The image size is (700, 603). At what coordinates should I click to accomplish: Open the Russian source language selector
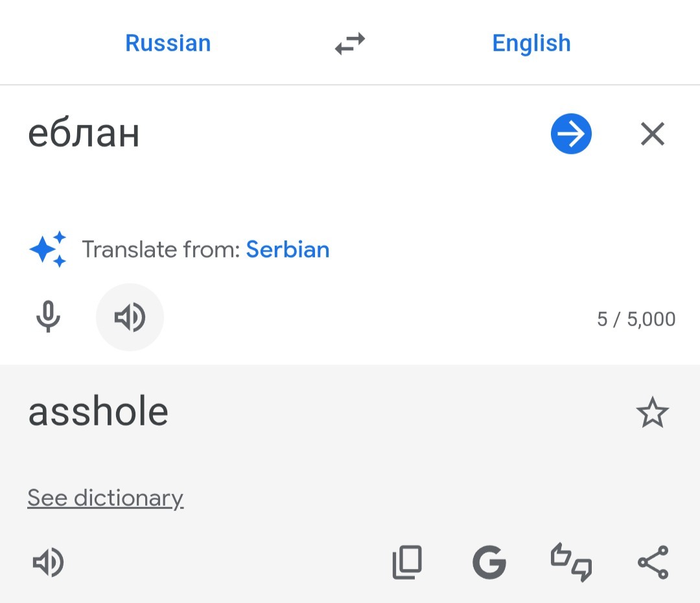[x=168, y=43]
